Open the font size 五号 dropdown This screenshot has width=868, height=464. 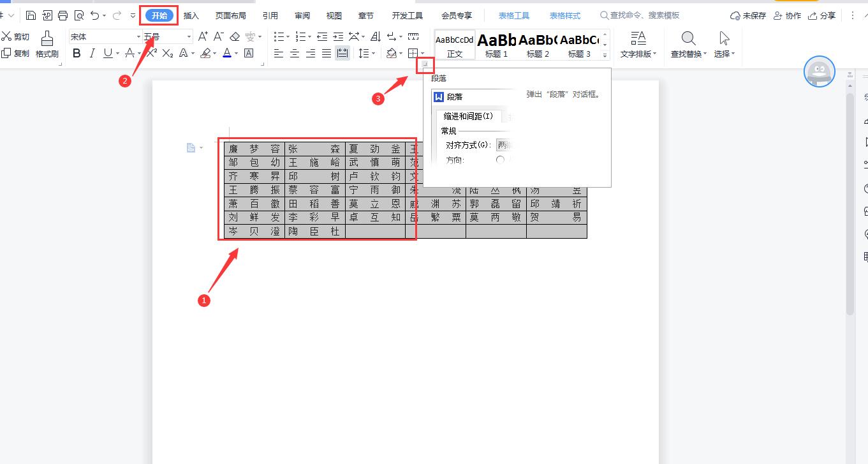tap(189, 37)
